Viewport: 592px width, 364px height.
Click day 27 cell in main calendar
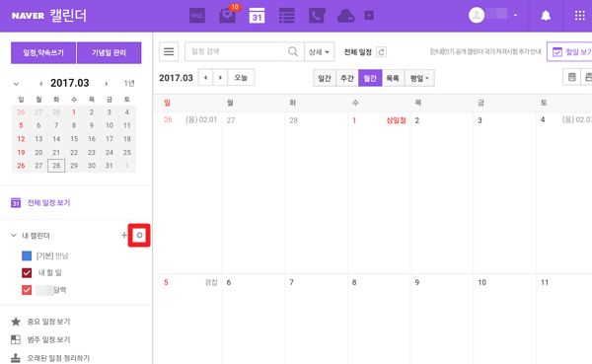[x=254, y=193]
